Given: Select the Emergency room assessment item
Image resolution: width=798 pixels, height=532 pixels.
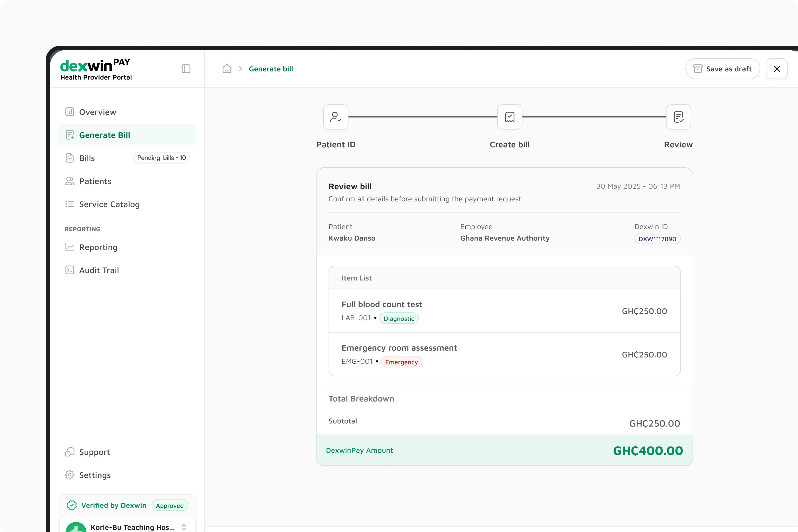Looking at the screenshot, I should (504, 355).
